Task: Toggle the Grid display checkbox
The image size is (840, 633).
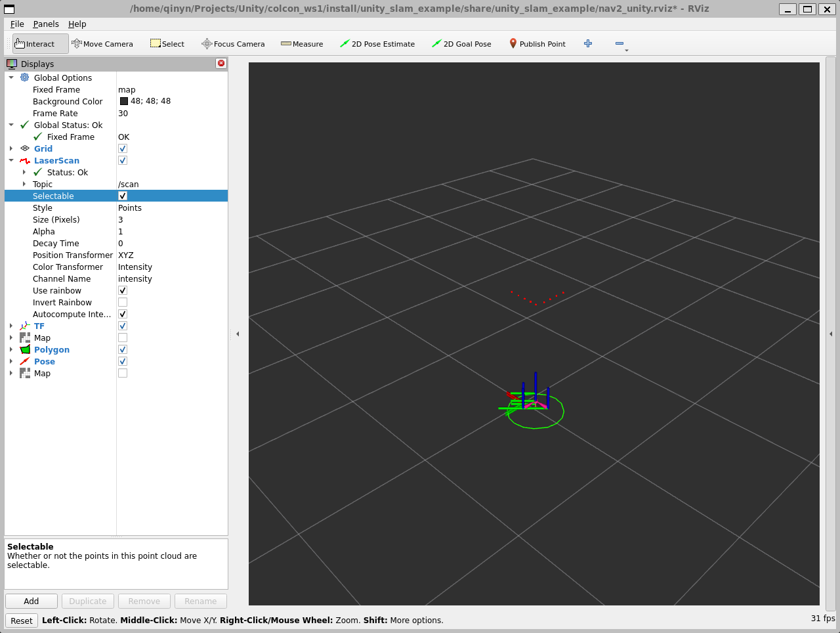Action: [x=123, y=148]
